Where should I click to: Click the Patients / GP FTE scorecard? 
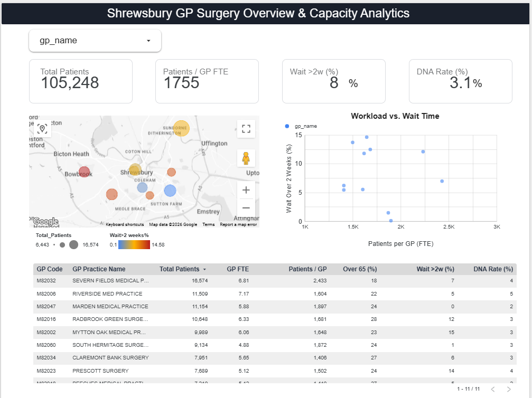pos(207,81)
